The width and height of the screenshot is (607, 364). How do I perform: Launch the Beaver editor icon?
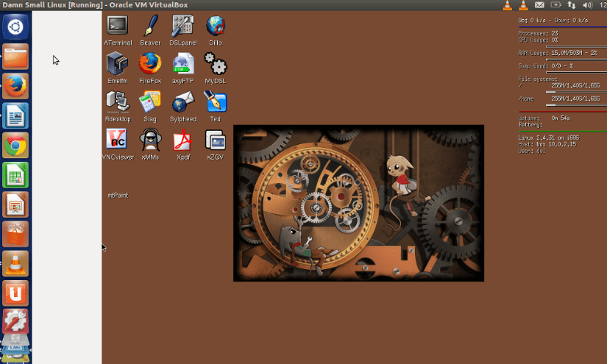[150, 26]
